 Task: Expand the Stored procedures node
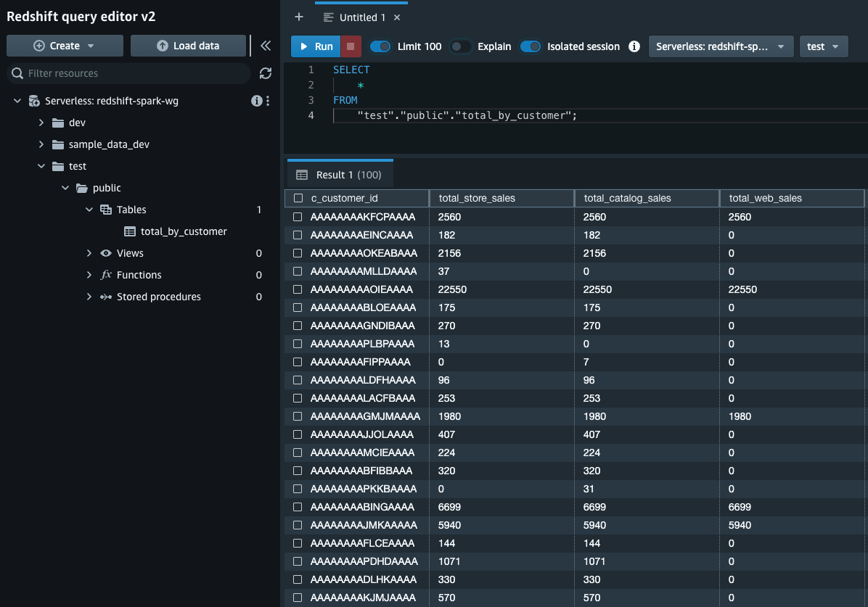pos(89,297)
